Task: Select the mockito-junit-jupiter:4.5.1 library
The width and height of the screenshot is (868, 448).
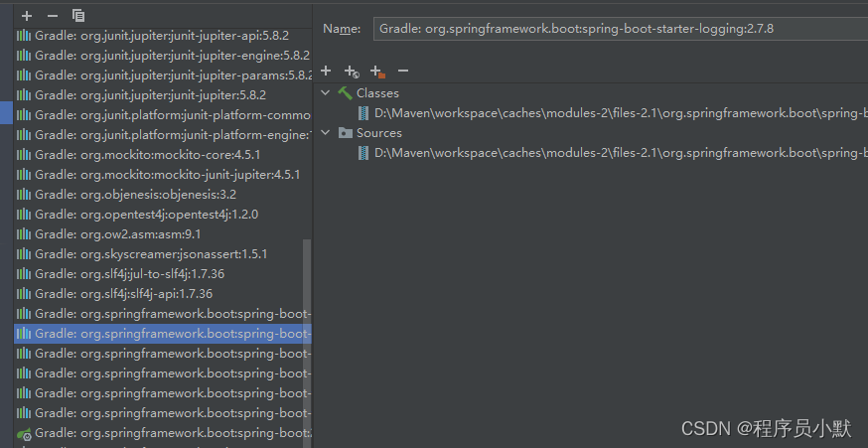Action: [163, 175]
